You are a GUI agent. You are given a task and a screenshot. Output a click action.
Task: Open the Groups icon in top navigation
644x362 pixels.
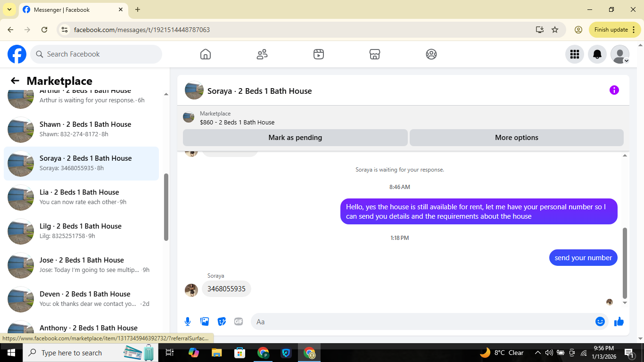431,54
